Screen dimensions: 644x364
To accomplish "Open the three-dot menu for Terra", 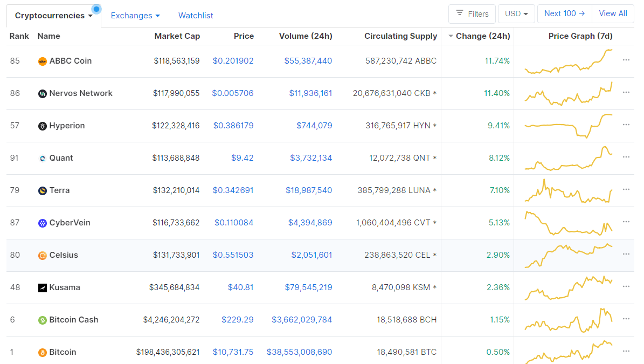I will (x=626, y=189).
